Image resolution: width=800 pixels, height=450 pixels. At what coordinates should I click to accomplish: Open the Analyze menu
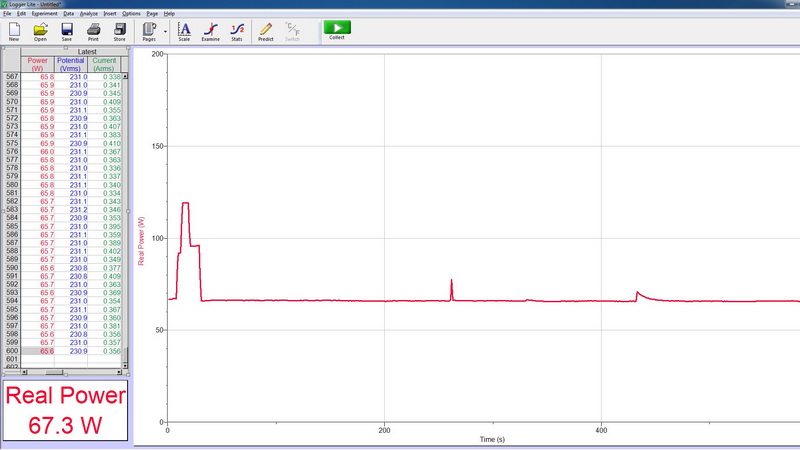(90, 13)
